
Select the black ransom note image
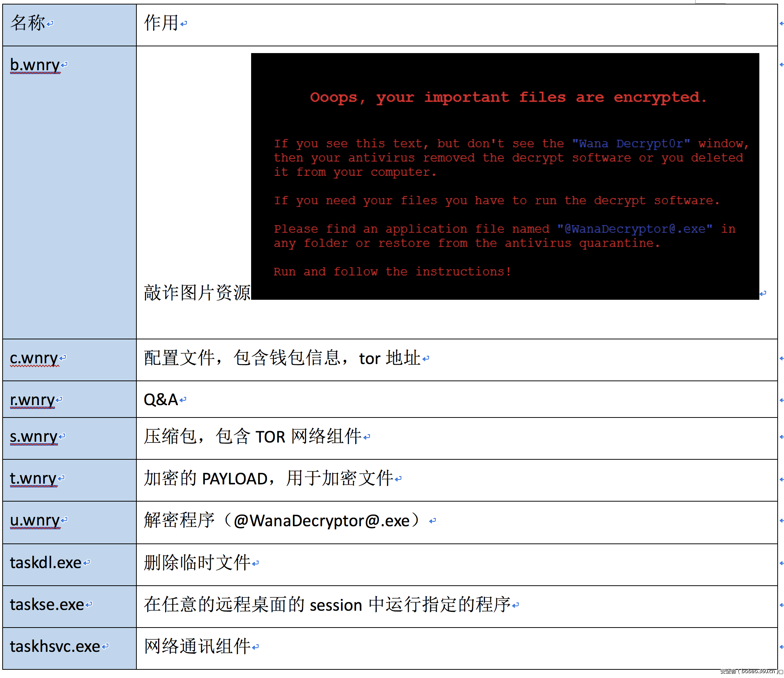tap(505, 176)
